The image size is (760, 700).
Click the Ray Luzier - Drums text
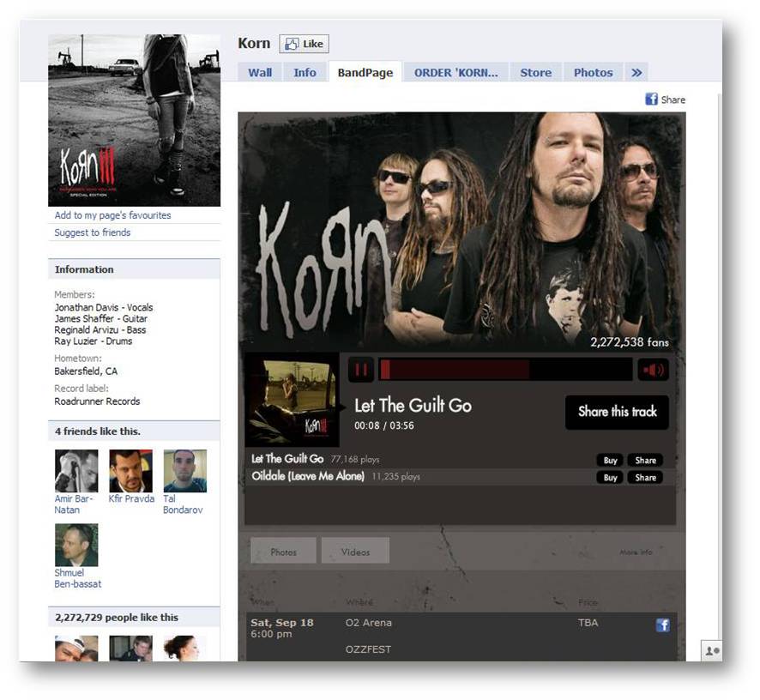point(93,341)
